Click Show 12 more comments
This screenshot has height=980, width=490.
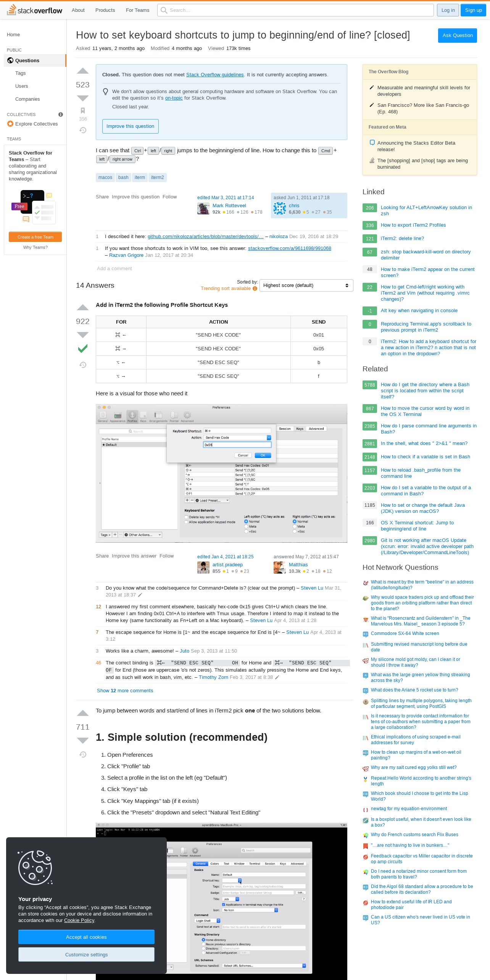125,690
